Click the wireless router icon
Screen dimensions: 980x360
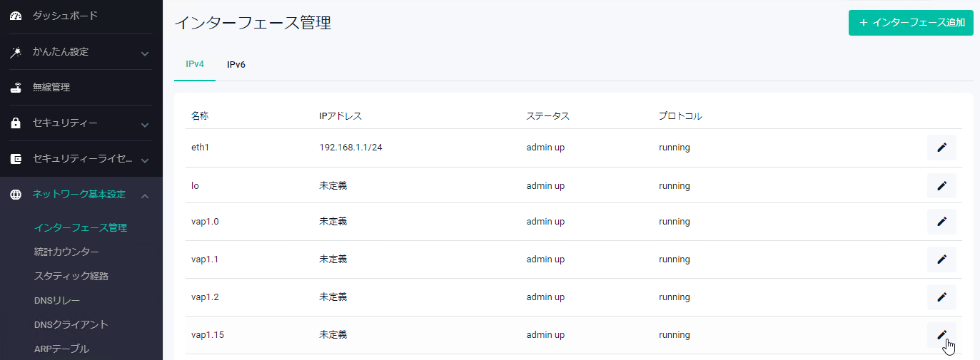pyautogui.click(x=16, y=88)
